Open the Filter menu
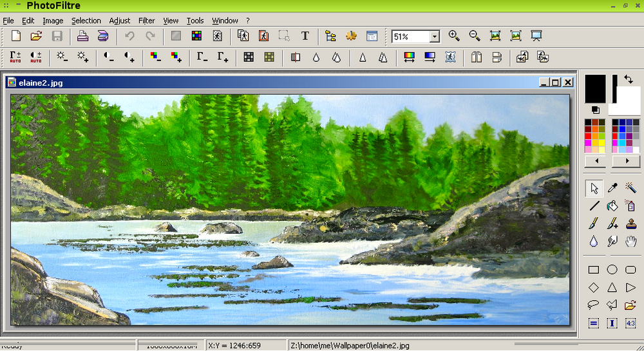 point(147,21)
